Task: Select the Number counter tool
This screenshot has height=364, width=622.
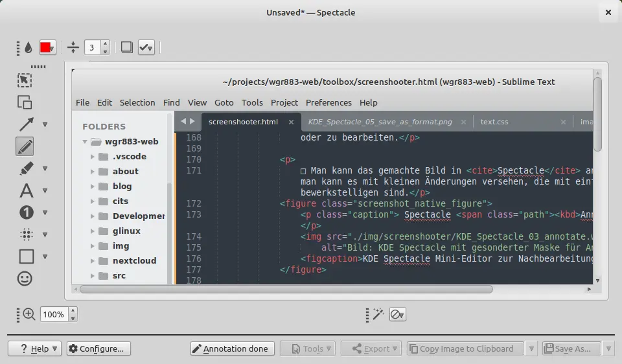Action: [x=26, y=212]
